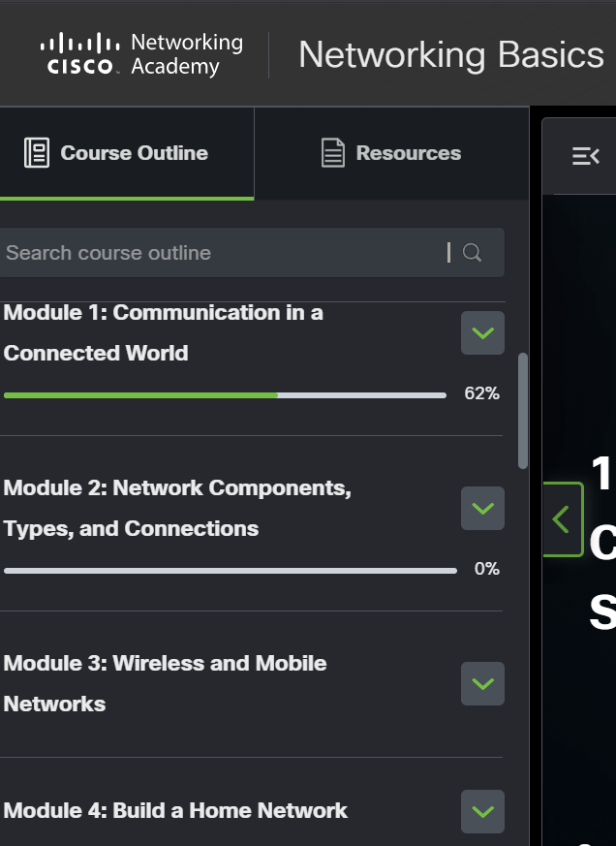Expand Module 1 chevron
The height and width of the screenshot is (846, 616).
[x=482, y=333]
